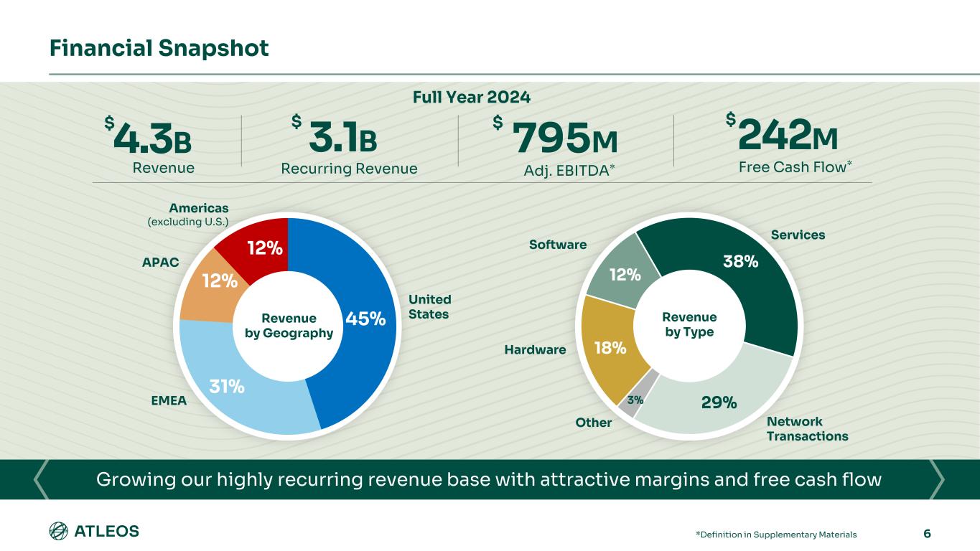Click the left chevron on the green banner
The height and width of the screenshot is (551, 980).
click(42, 479)
